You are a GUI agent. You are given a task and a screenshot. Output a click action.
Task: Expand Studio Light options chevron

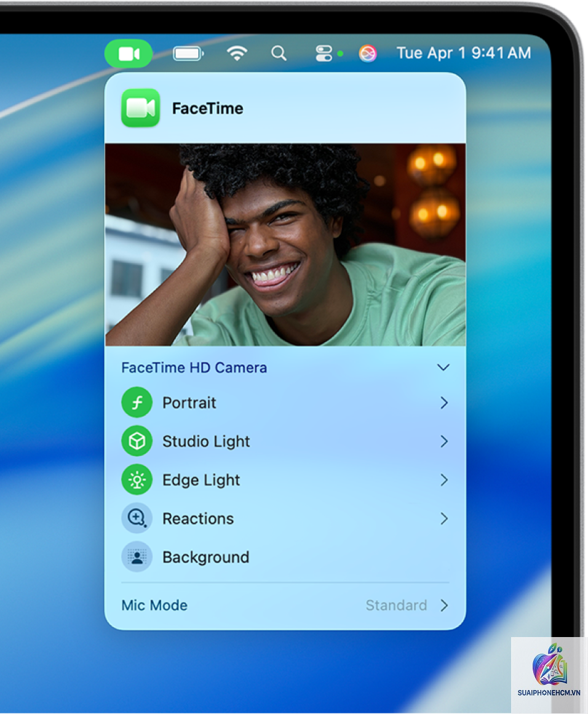[x=444, y=441]
